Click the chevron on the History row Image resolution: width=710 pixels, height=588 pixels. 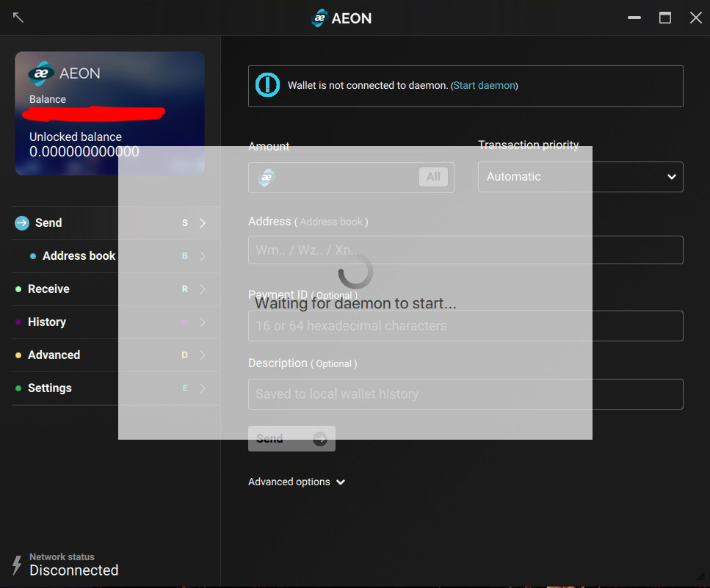203,322
